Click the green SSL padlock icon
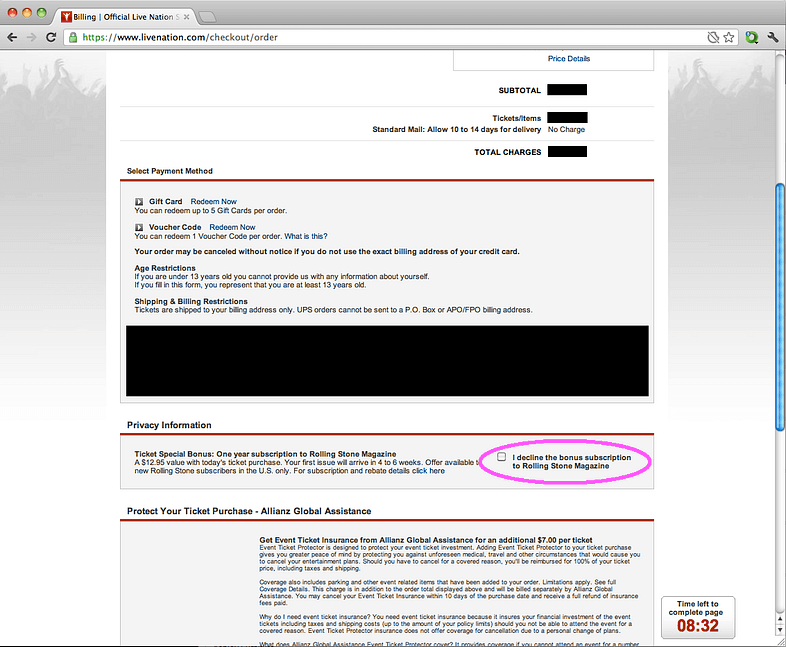Viewport: 786px width, 647px height. point(74,37)
